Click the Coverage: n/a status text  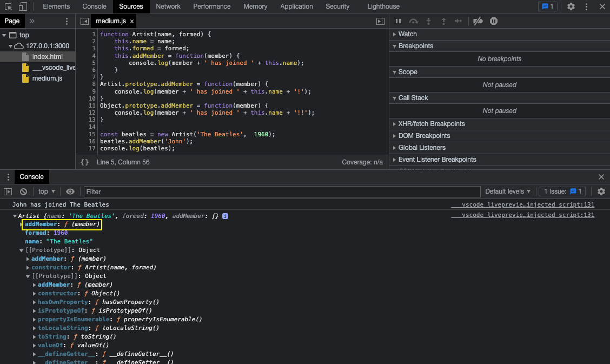362,162
